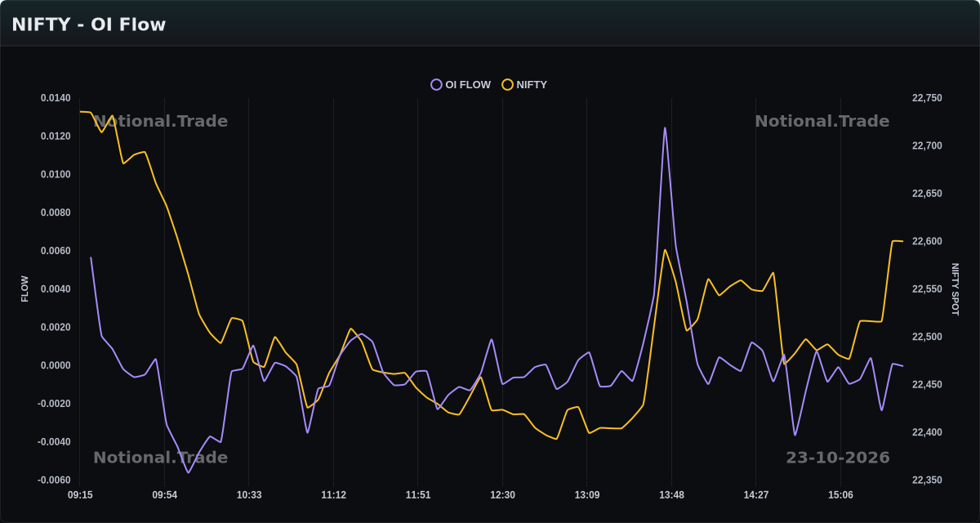The image size is (980, 523).
Task: Click the 22,350 spot axis value
Action: [927, 481]
